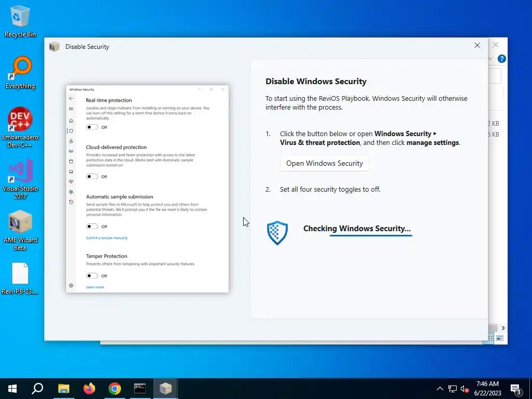
Task: Click the Home icon in the preview sidebar
Action: click(71, 121)
